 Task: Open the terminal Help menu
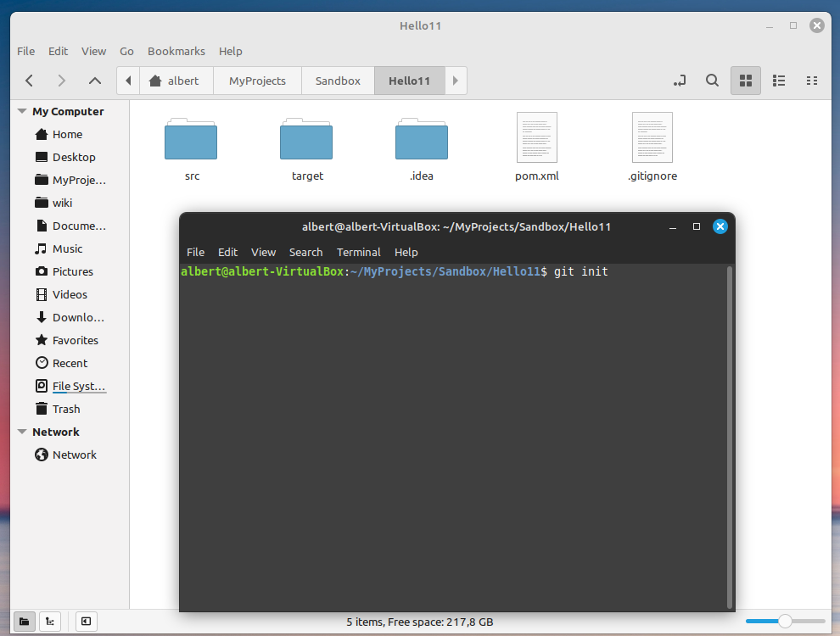[406, 252]
